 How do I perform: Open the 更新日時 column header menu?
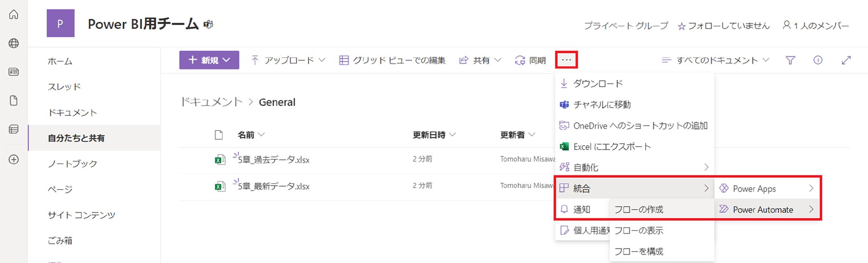(434, 135)
